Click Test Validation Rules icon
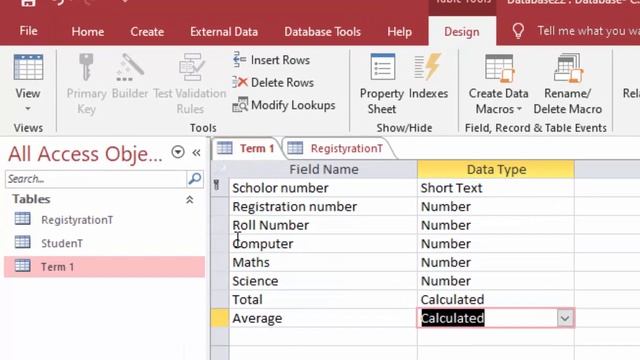640x360 pixels. (x=191, y=68)
